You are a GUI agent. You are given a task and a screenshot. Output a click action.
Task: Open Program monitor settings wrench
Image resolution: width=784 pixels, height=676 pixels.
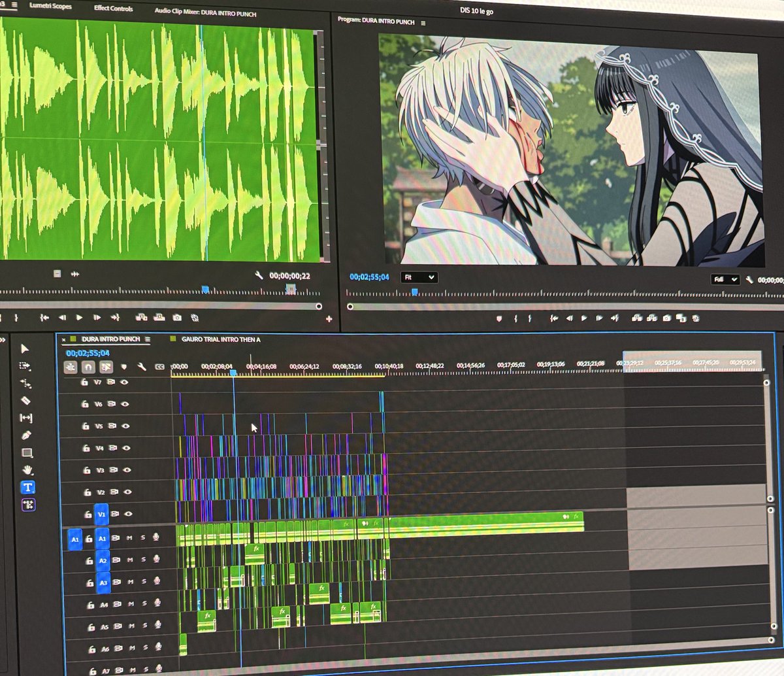(749, 280)
